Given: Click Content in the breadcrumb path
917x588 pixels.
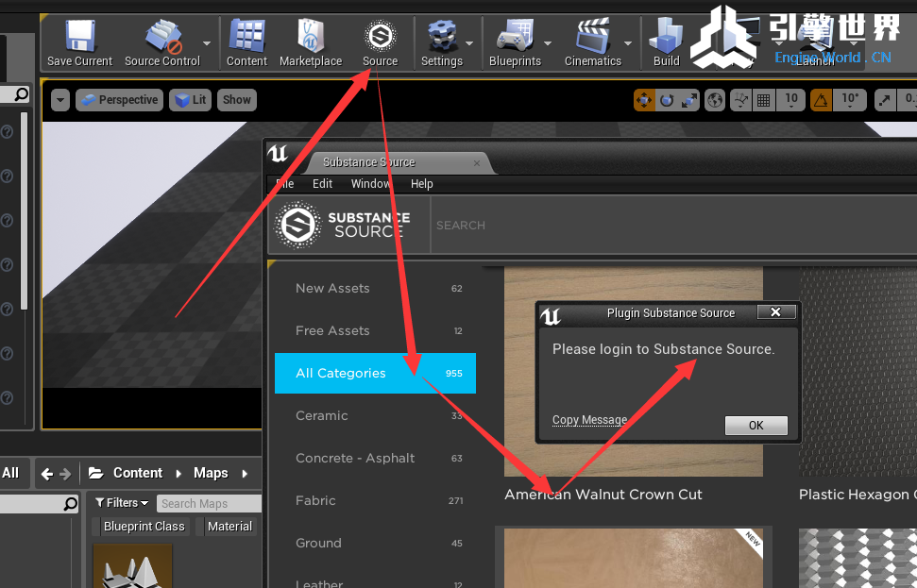Looking at the screenshot, I should (138, 473).
